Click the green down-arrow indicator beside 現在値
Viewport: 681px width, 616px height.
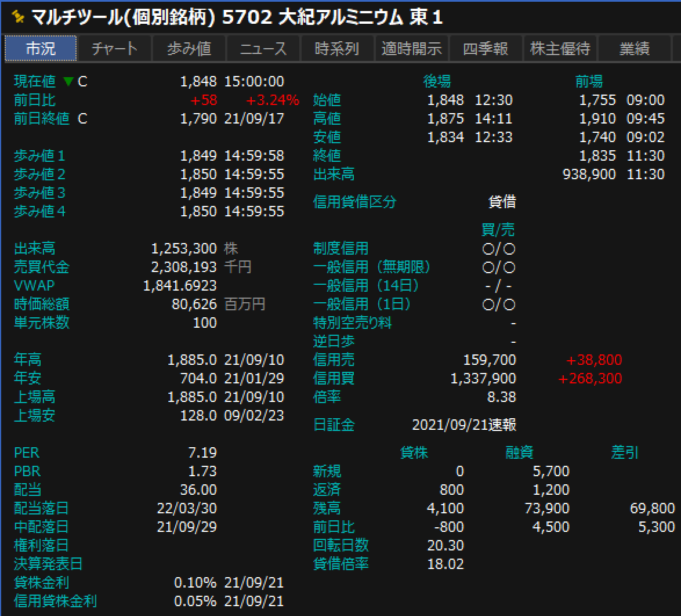pos(68,81)
